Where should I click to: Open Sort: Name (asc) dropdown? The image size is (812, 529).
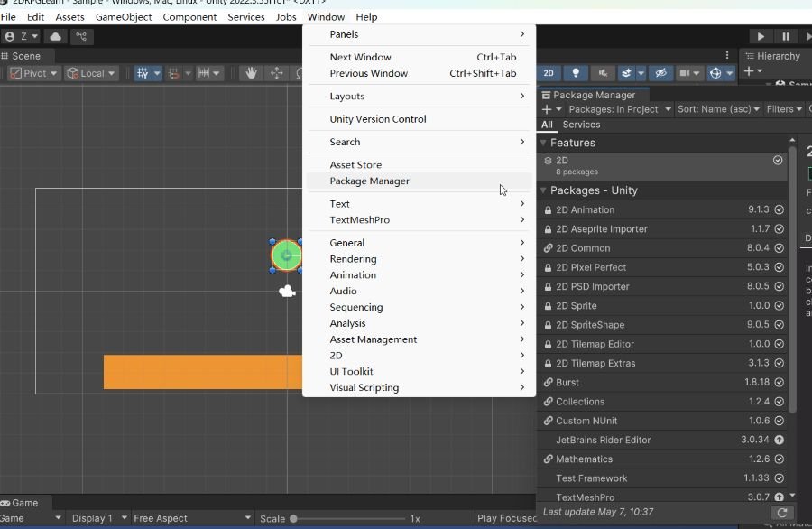tap(718, 109)
